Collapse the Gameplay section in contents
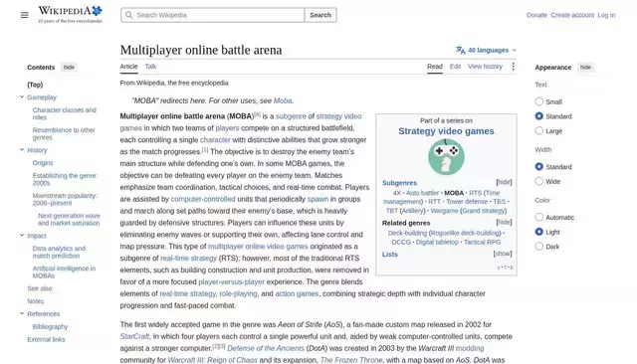Image resolution: width=637 pixels, height=364 pixels. 22,97
